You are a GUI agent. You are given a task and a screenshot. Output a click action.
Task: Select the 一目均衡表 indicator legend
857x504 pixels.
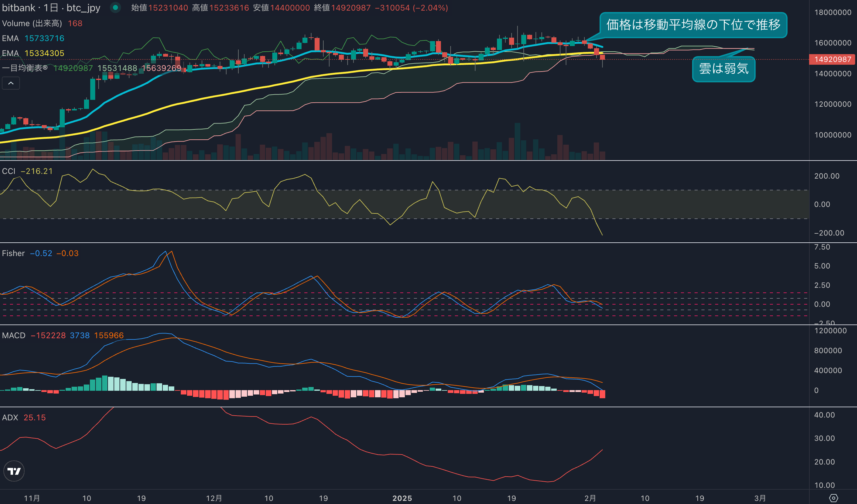click(x=25, y=68)
